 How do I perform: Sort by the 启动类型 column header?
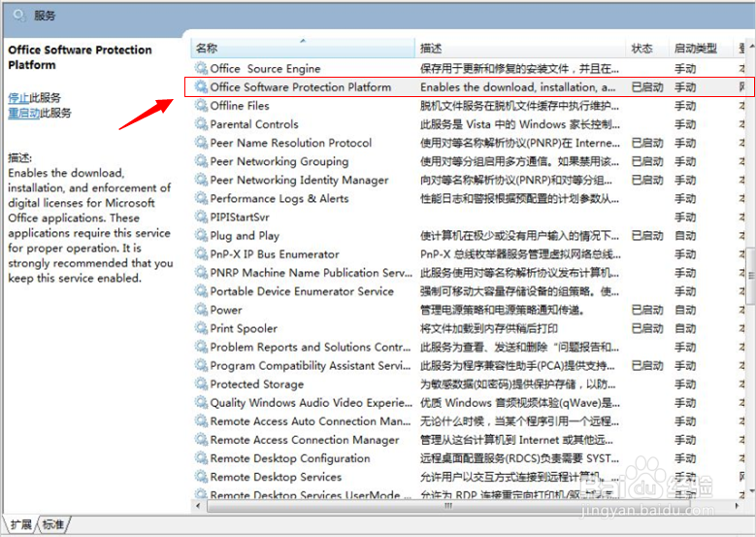[x=701, y=49]
